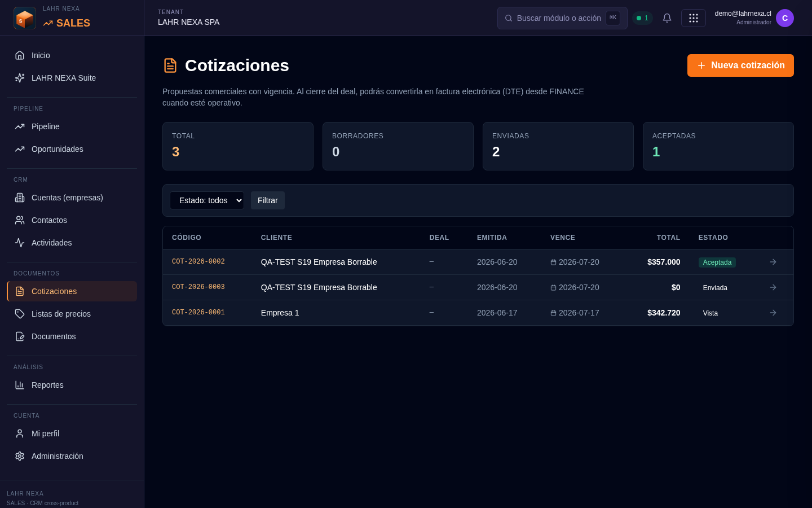Open the apps grid launcher

694,18
